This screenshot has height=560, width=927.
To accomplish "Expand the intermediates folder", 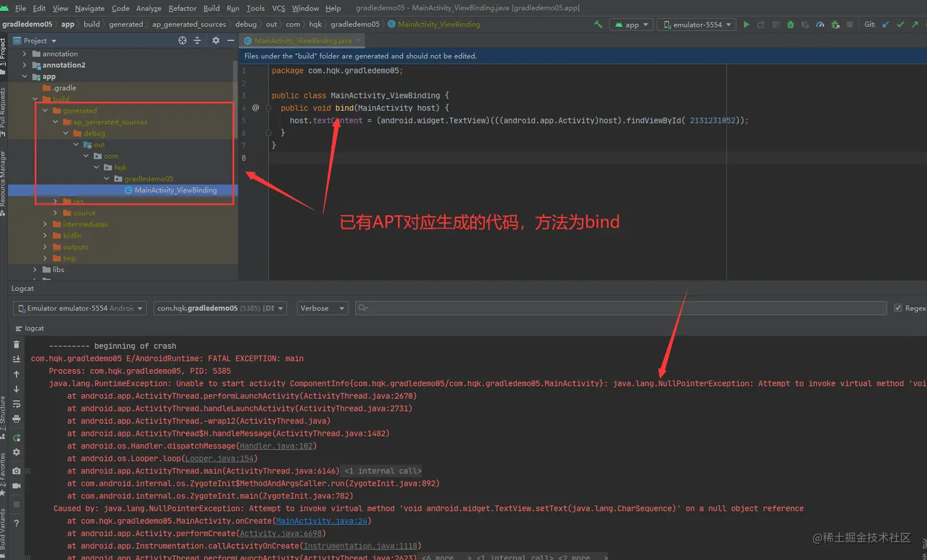I will coord(45,224).
